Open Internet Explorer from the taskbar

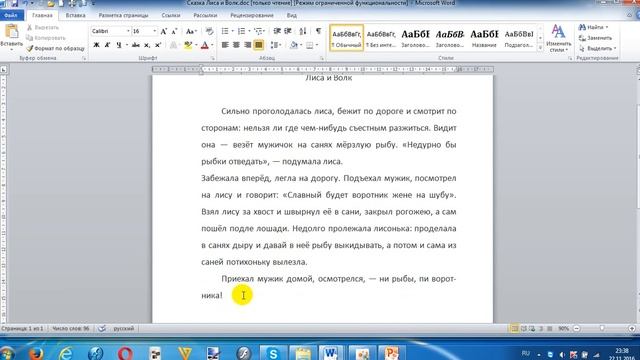point(66,353)
